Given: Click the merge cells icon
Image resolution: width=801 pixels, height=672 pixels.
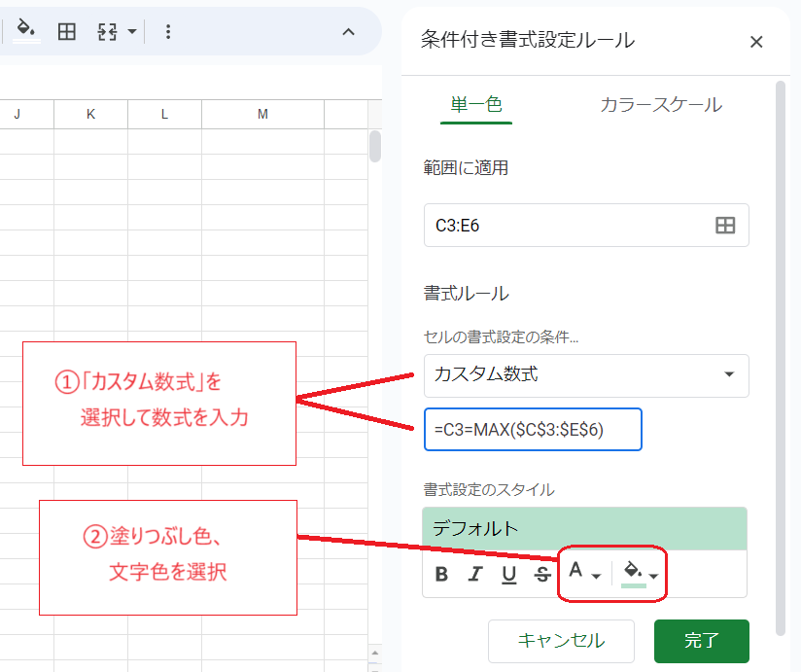Looking at the screenshot, I should 107,32.
